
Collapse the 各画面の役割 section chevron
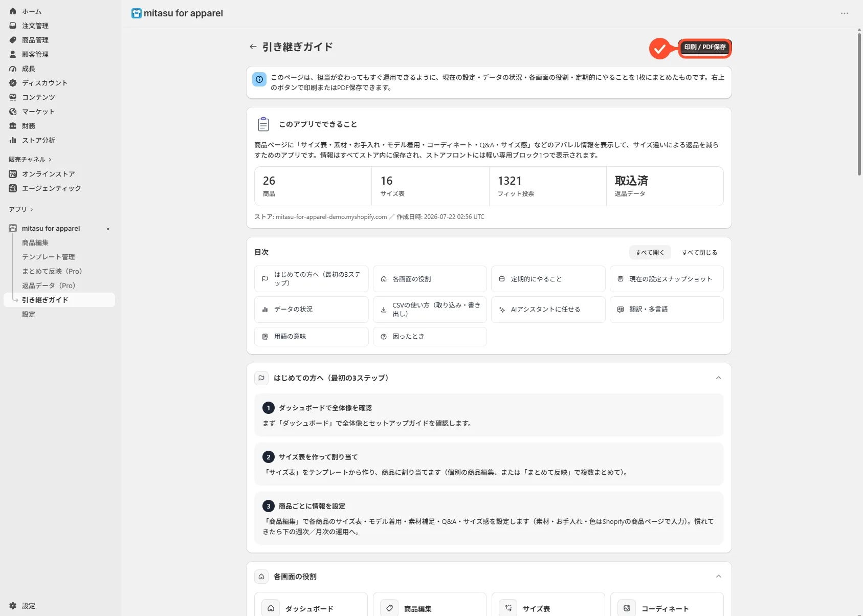718,577
